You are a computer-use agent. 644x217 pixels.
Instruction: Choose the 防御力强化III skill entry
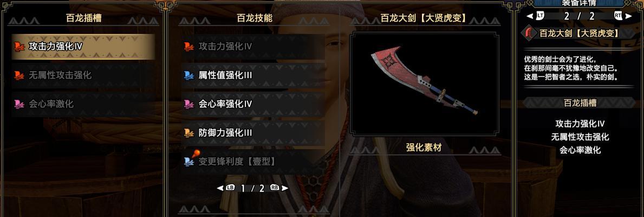[253, 133]
